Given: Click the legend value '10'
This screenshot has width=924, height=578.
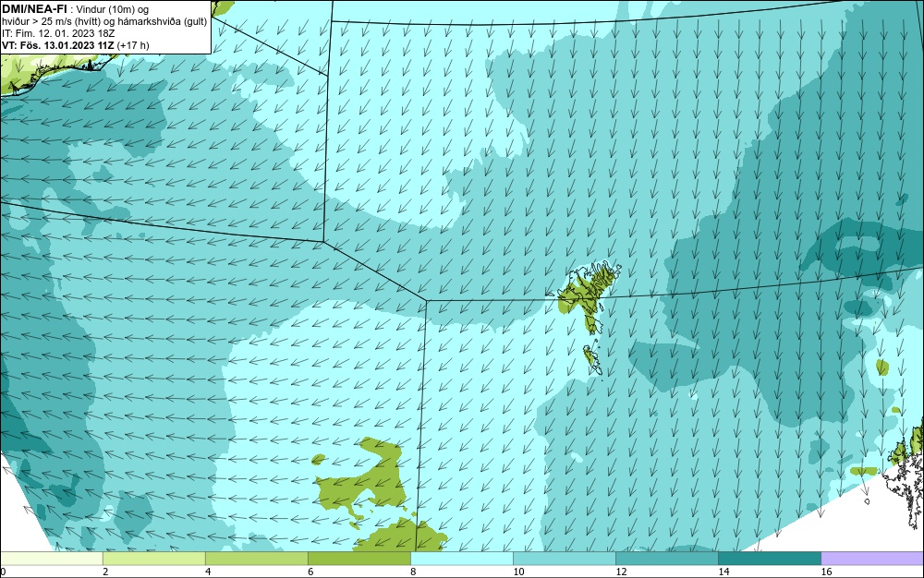Looking at the screenshot, I should [x=518, y=572].
